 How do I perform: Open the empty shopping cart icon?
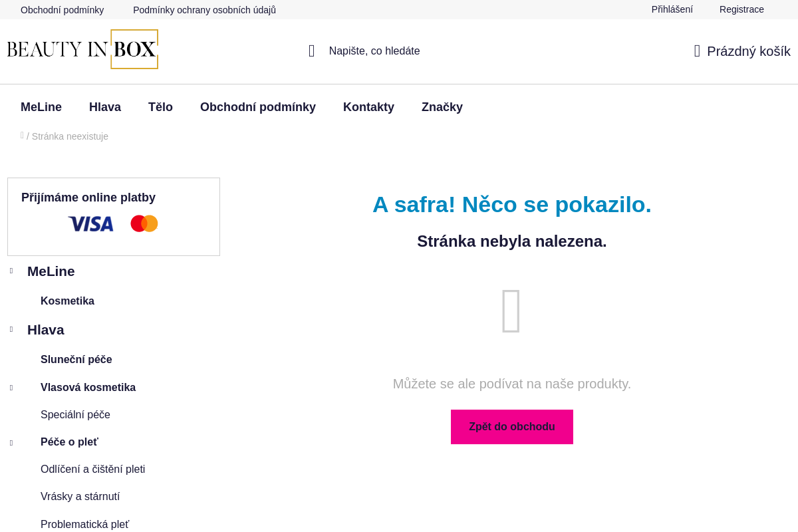coord(697,51)
